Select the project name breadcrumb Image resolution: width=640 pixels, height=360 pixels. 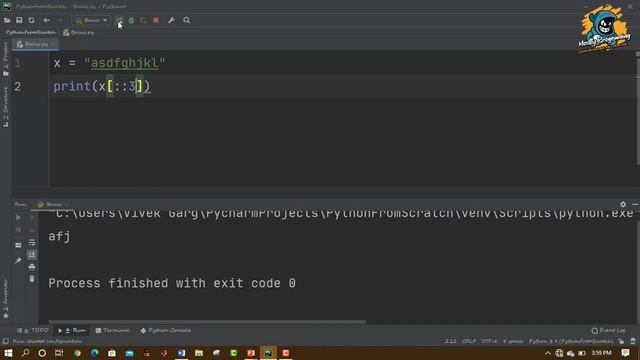[x=31, y=32]
